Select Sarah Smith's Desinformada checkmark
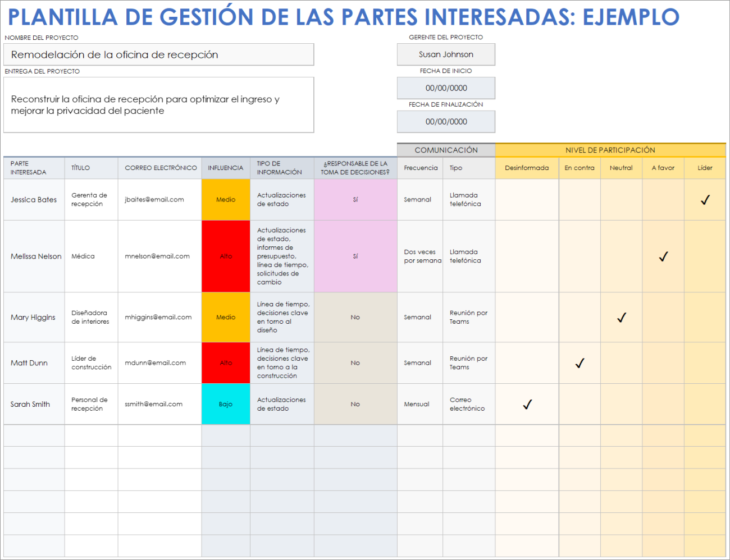Image resolution: width=730 pixels, height=560 pixels. [x=527, y=404]
